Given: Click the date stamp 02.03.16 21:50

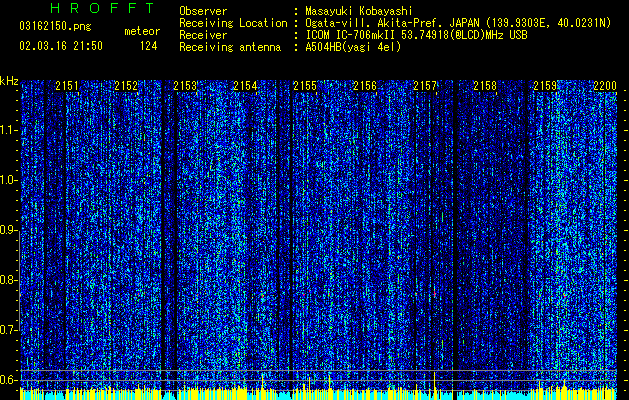Looking at the screenshot, I should click(61, 46).
